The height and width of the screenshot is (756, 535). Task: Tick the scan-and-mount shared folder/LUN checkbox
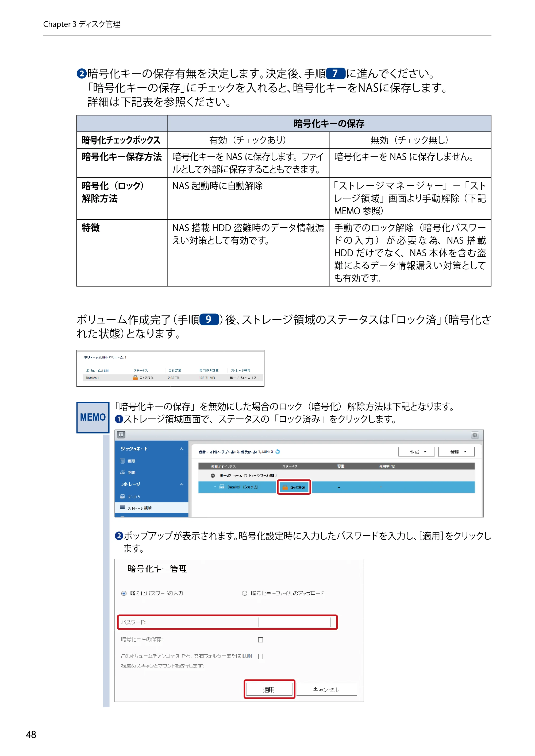click(x=261, y=656)
